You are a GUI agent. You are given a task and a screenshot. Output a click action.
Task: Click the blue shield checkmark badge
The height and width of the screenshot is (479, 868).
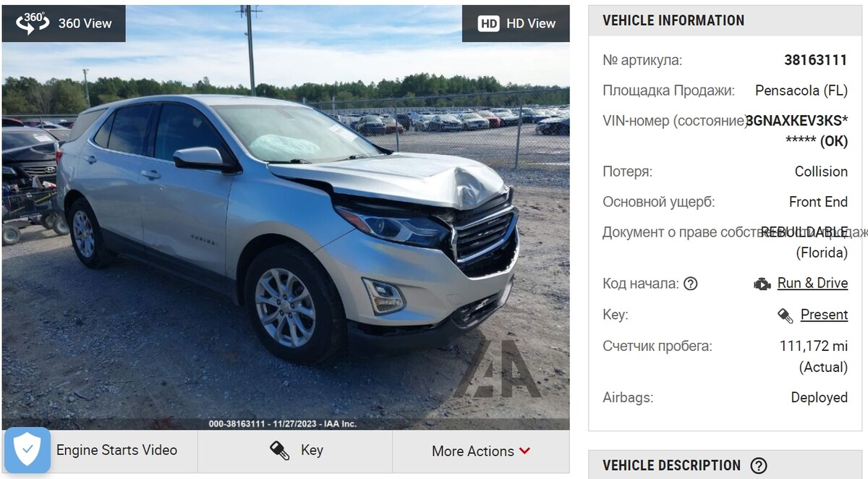[27, 450]
